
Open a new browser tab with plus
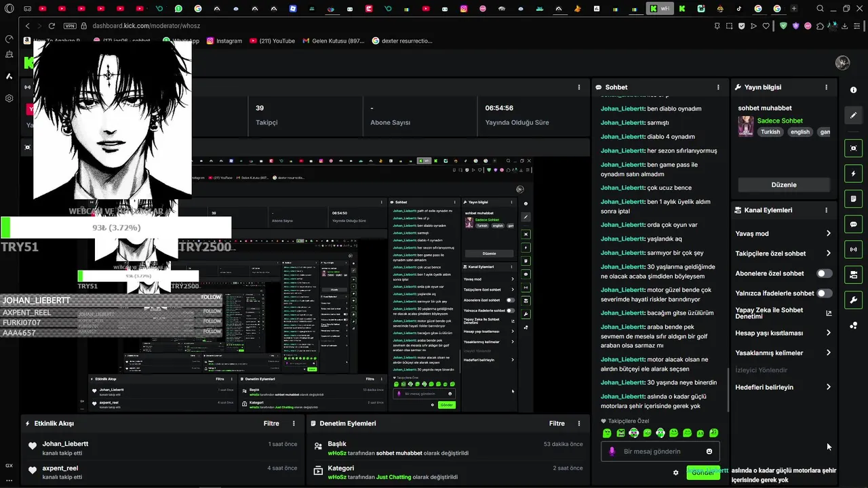[x=794, y=9]
